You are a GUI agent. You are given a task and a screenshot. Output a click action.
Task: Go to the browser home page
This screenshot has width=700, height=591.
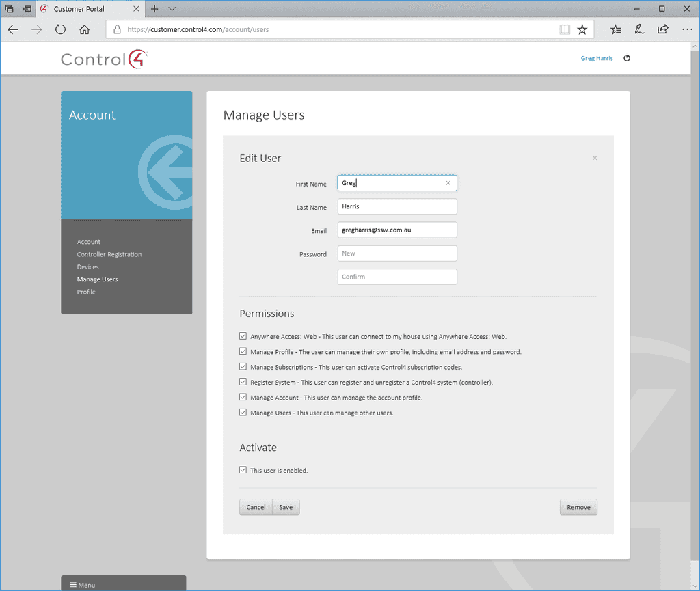[83, 29]
